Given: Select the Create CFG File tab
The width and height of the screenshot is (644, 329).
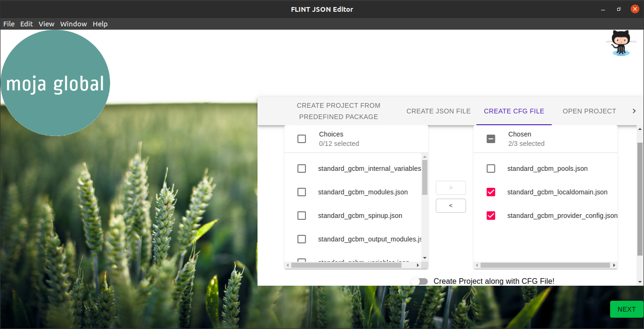Looking at the screenshot, I should coord(514,111).
